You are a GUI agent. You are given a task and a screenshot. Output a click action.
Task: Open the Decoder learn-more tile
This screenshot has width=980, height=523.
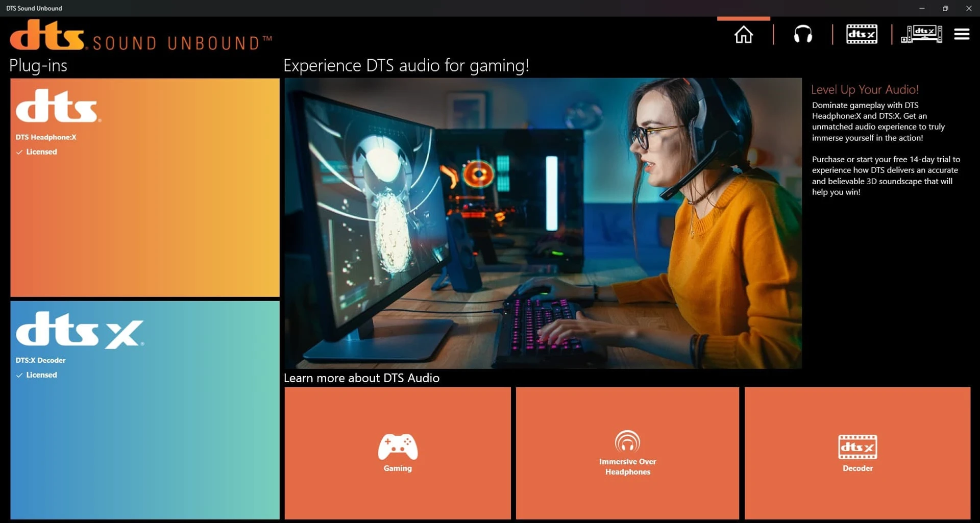(857, 453)
